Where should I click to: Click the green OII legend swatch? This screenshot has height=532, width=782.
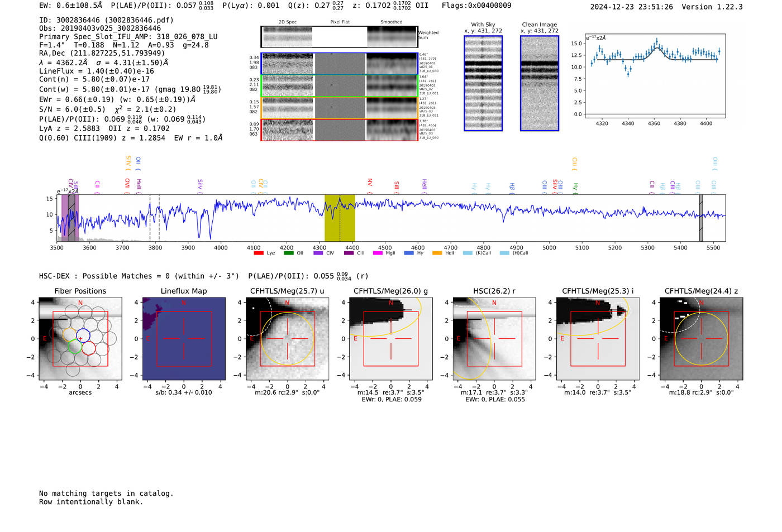(x=288, y=253)
